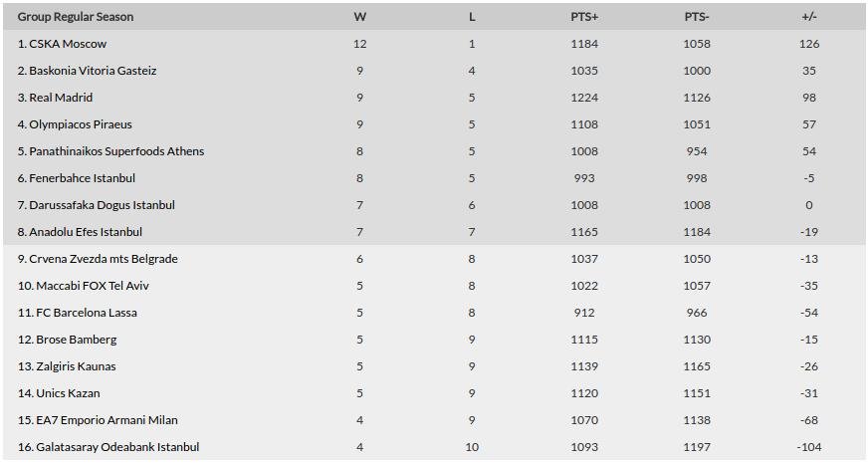868x465 pixels.
Task: Select Darussafaka Dogus Istanbul entry
Action: (x=102, y=205)
